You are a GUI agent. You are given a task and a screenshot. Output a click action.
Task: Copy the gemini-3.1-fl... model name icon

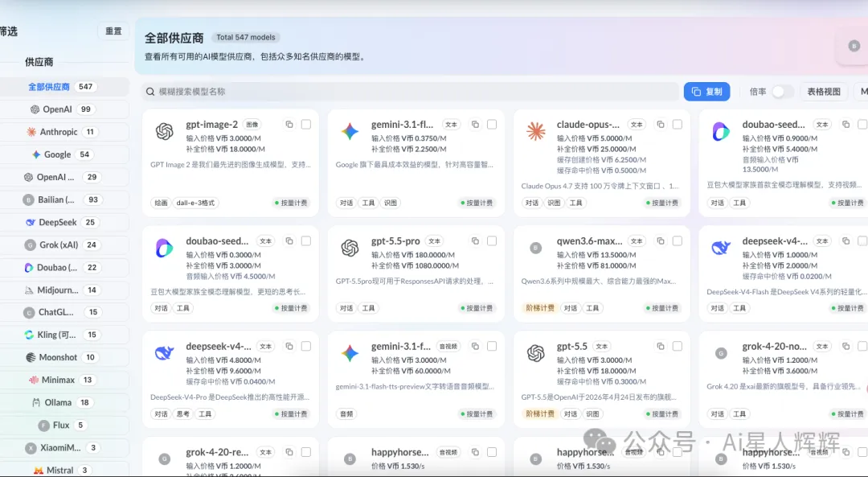[x=475, y=125]
